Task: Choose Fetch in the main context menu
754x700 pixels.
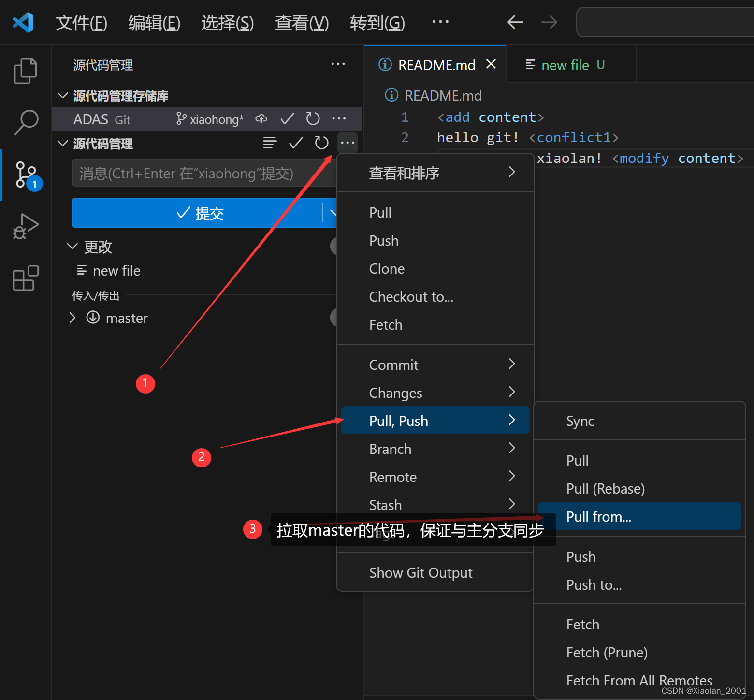Action: [x=435, y=324]
